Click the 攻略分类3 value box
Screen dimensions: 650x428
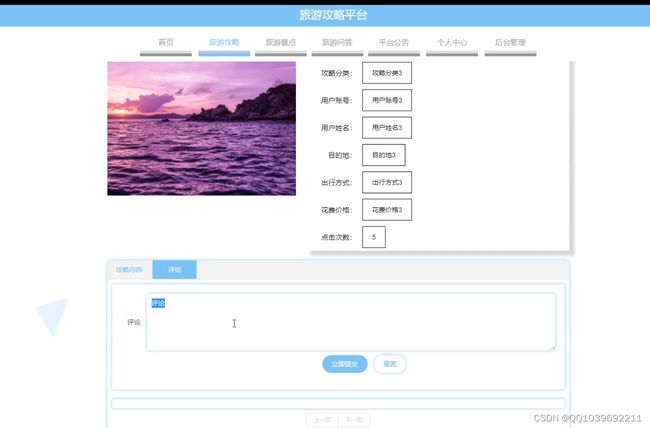[x=387, y=73]
